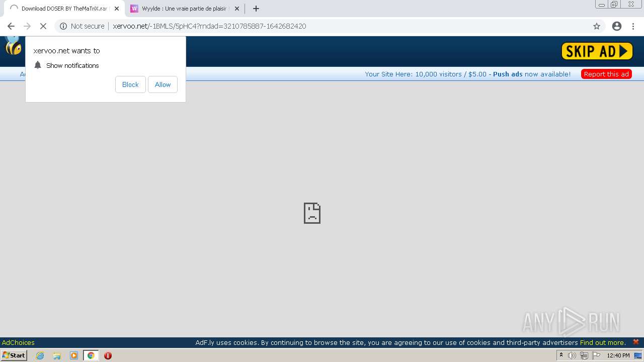This screenshot has width=644, height=362.
Task: Click the bell next to Show notifications
Action: click(38, 65)
